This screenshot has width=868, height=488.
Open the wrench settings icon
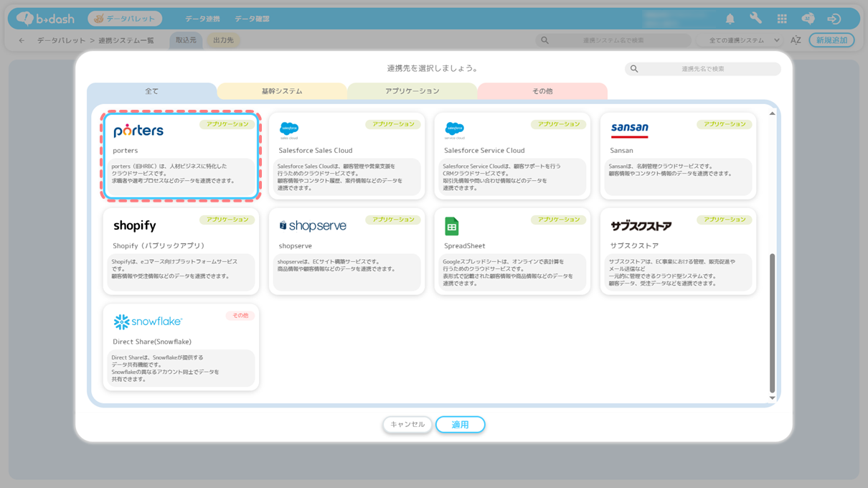pos(755,19)
